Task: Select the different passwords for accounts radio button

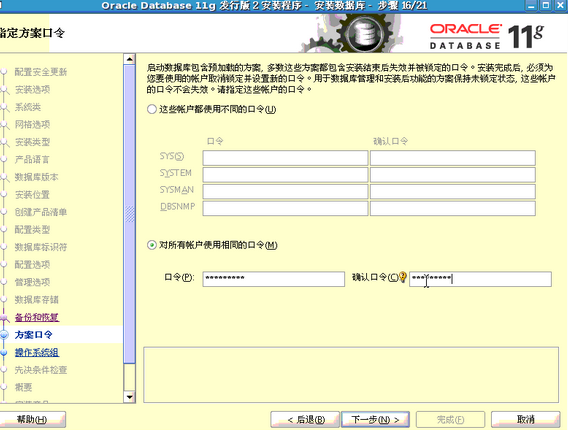Action: pyautogui.click(x=151, y=109)
